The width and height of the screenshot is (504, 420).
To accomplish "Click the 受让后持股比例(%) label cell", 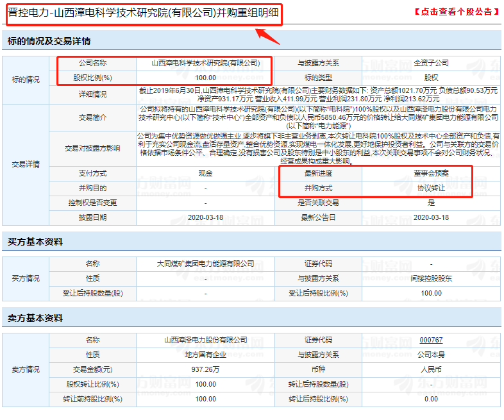I will pos(318,294).
